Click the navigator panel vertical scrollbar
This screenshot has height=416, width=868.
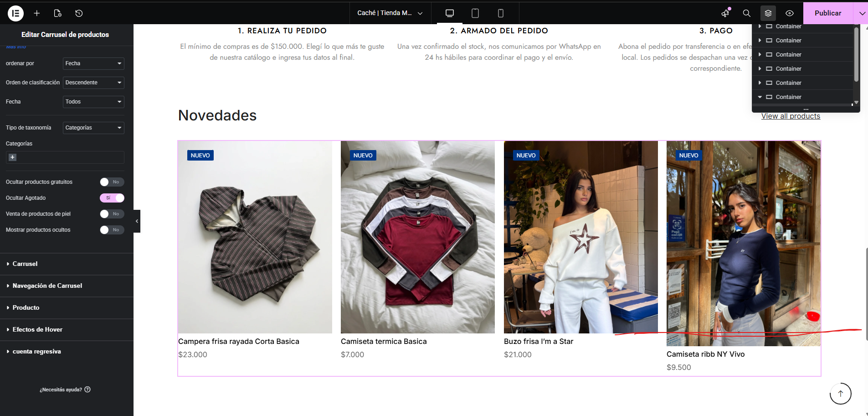856,55
